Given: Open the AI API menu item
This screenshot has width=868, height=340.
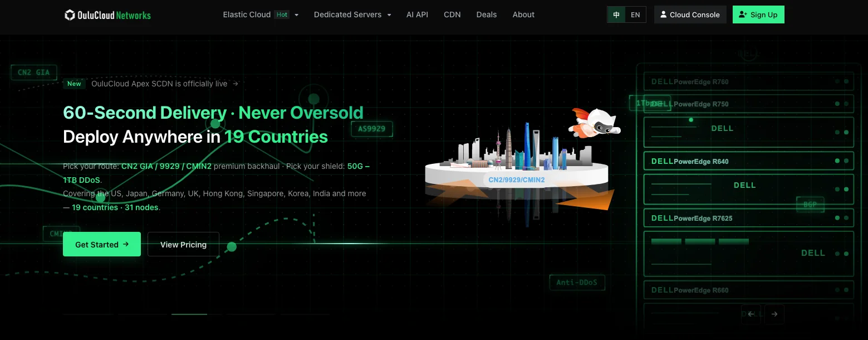Looking at the screenshot, I should (x=418, y=14).
